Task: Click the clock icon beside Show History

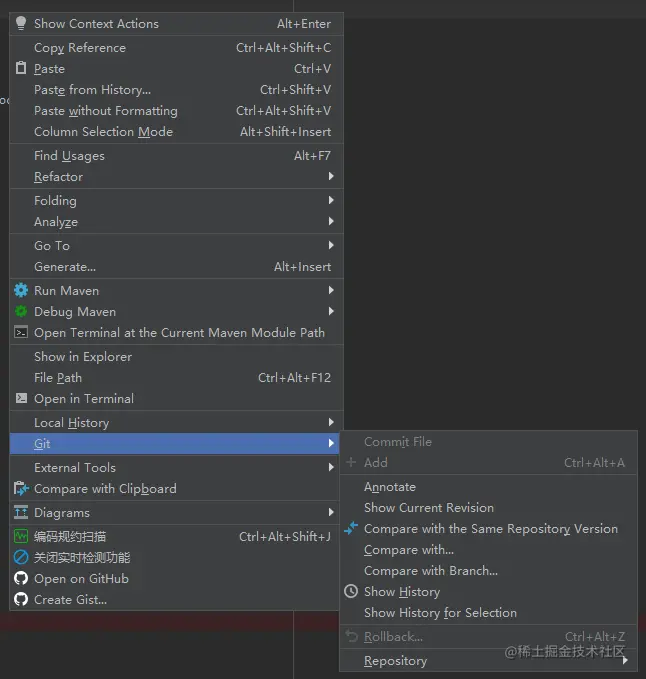Action: click(x=351, y=591)
